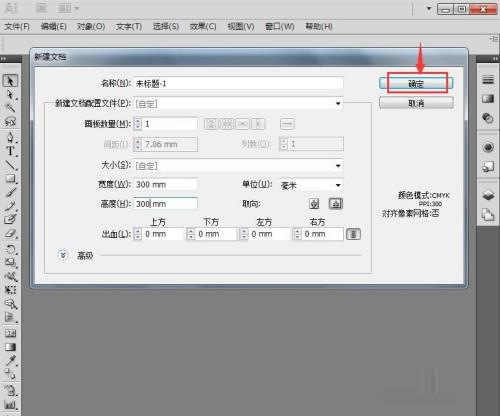Viewport: 500px width, 416px height.
Task: Click the 上方 bleed stepper arrows
Action: (x=138, y=234)
